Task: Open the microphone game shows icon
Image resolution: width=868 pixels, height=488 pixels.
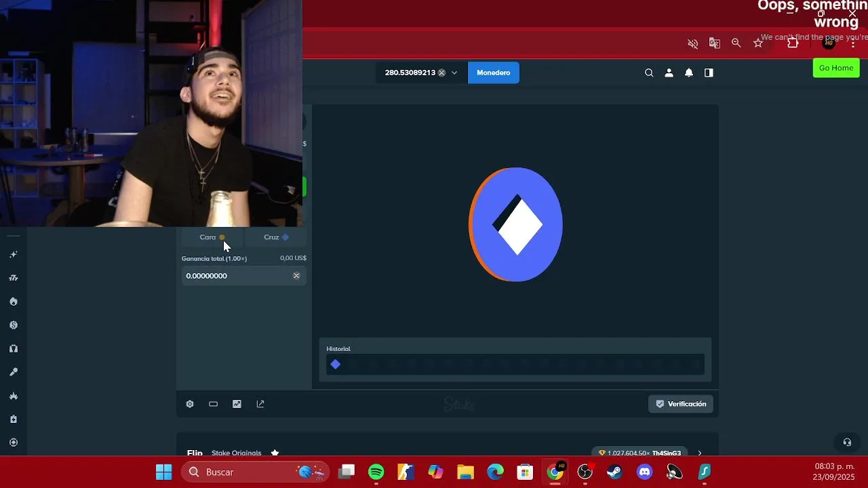Action: (14, 372)
